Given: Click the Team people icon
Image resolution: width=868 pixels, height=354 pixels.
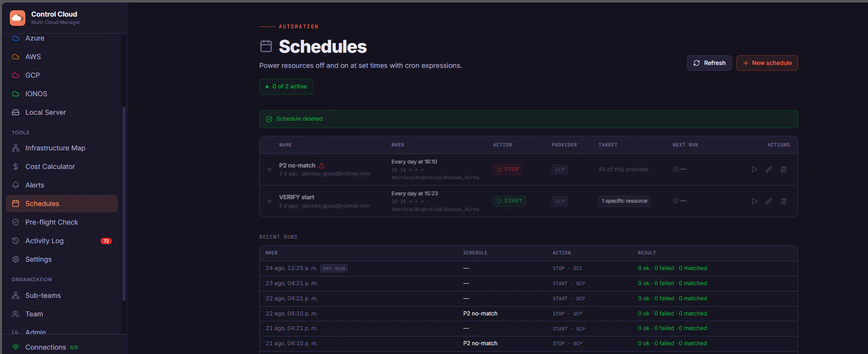Looking at the screenshot, I should pyautogui.click(x=16, y=314).
